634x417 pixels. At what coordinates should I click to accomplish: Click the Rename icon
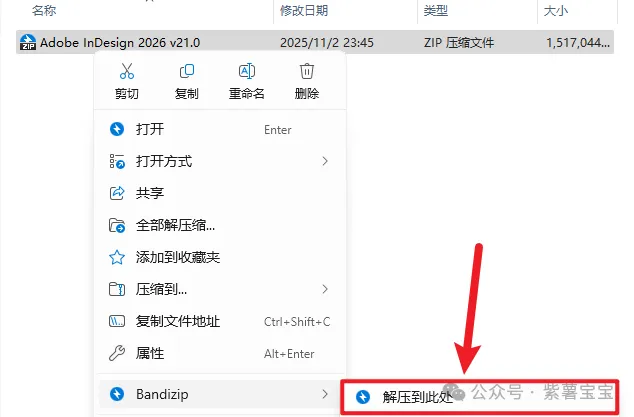[x=247, y=71]
